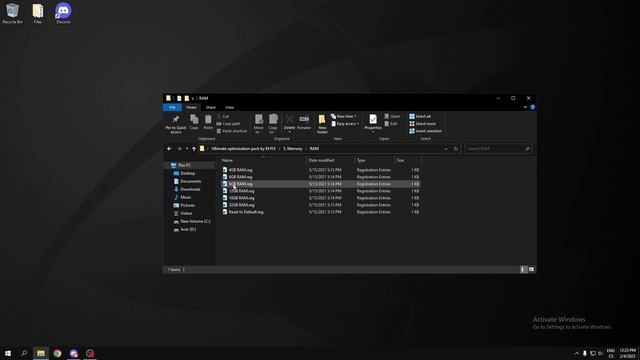Click the Open command in ribbon
The width and height of the screenshot is (640, 360).
point(392,116)
